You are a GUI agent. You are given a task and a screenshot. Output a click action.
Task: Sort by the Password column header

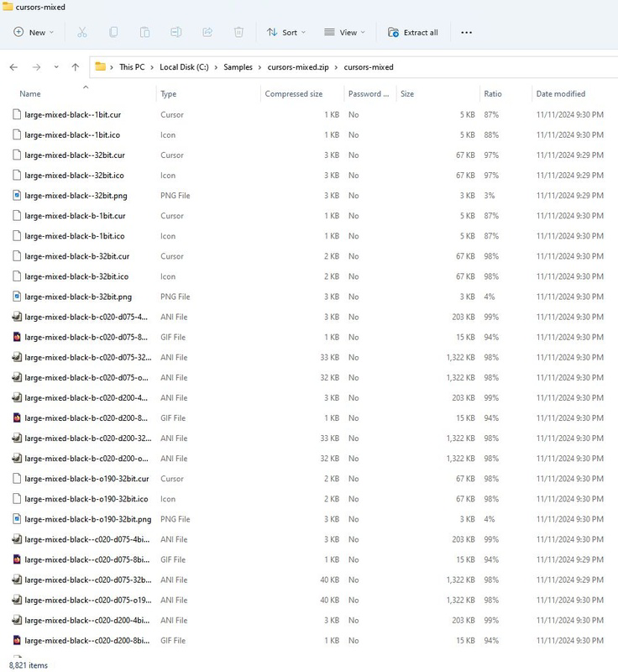369,94
